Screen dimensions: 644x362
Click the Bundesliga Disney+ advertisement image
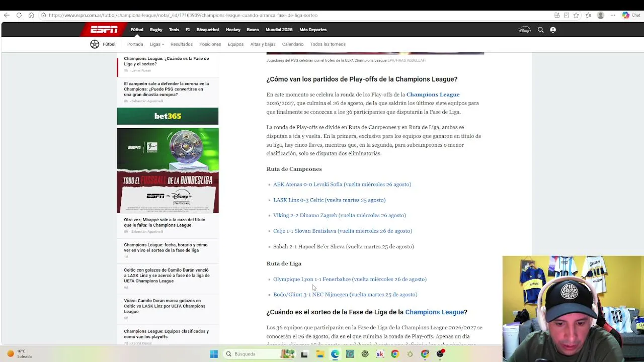point(168,170)
